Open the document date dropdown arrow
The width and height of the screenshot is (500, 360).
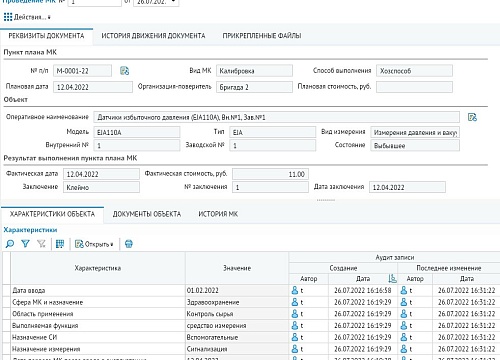174,2
